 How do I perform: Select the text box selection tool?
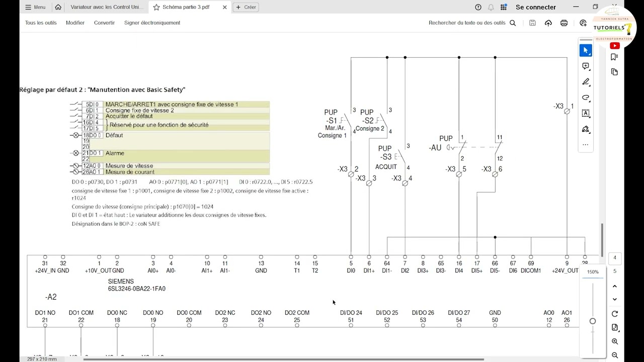[586, 113]
